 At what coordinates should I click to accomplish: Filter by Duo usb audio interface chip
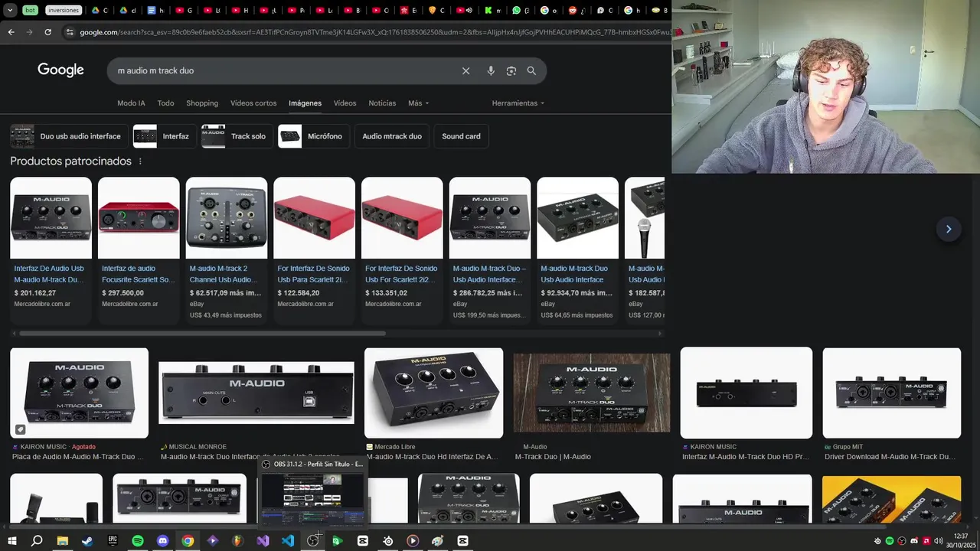[68, 136]
